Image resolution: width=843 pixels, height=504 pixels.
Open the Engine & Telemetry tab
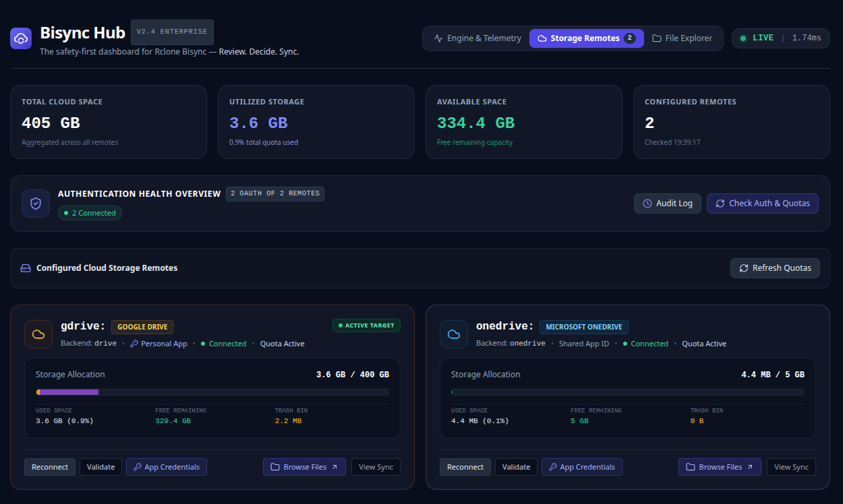[x=477, y=38]
